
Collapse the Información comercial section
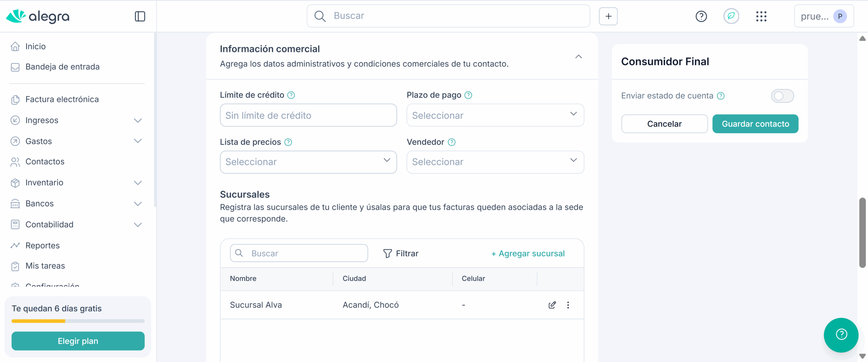(578, 57)
